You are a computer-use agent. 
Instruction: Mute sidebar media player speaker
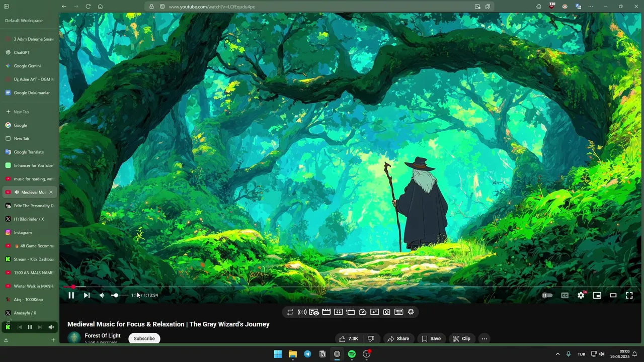(x=51, y=327)
